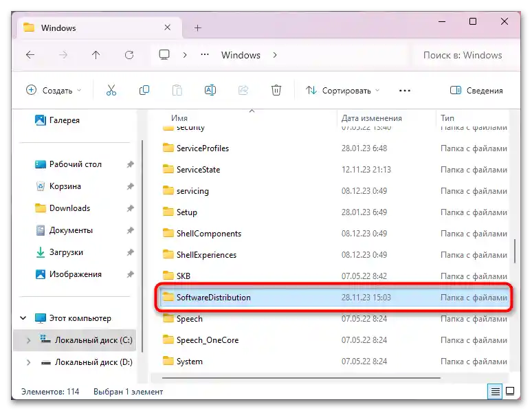
Task: Close the Windows tab
Action: point(167,27)
